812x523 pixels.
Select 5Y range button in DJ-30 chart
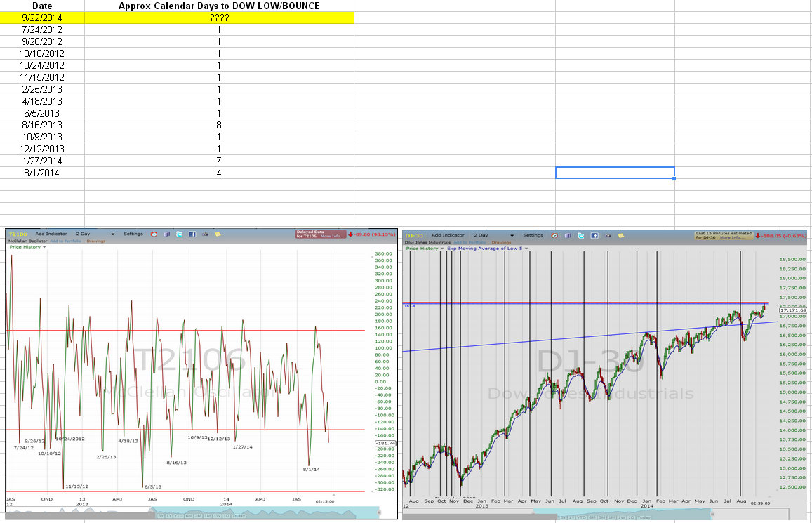tap(563, 517)
